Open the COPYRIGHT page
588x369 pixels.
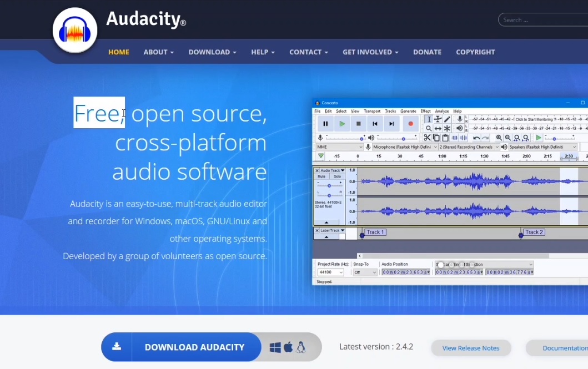point(475,52)
